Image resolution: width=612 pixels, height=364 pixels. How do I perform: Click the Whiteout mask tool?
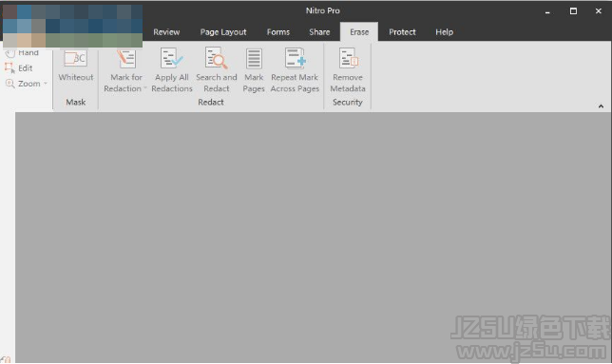coord(76,66)
